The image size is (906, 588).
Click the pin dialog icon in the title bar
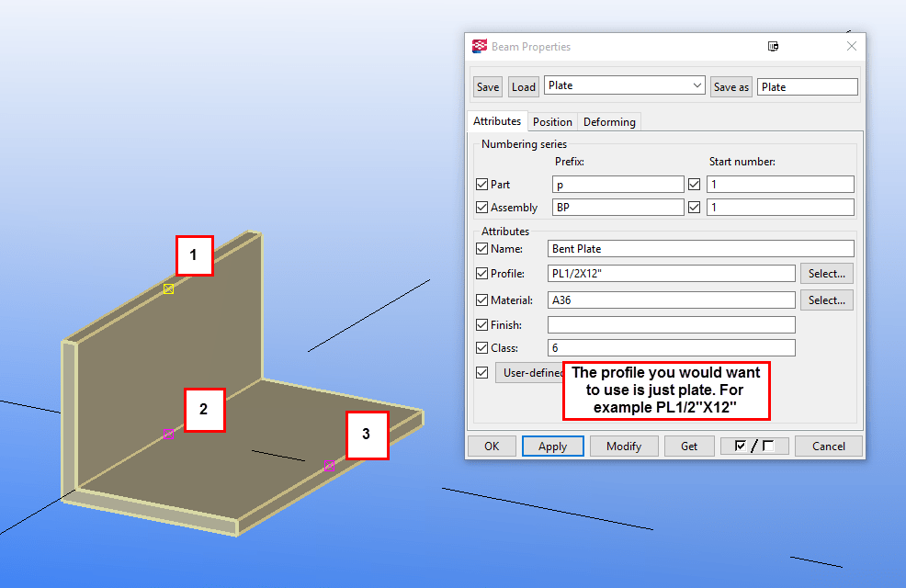click(773, 46)
